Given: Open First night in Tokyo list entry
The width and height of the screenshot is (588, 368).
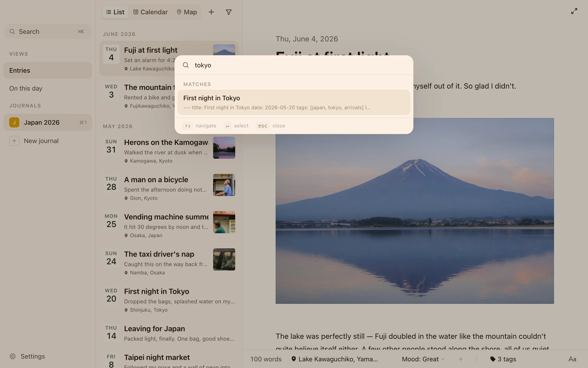Looking at the screenshot, I should tap(169, 300).
